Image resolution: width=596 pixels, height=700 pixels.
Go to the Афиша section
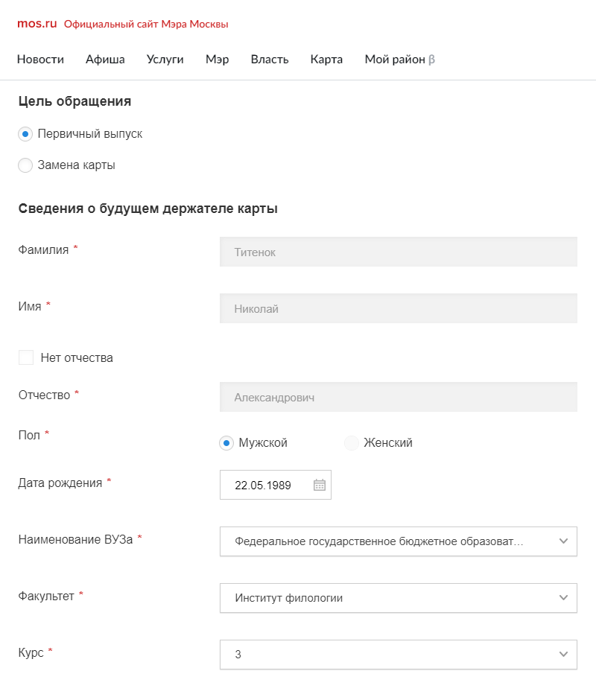106,60
